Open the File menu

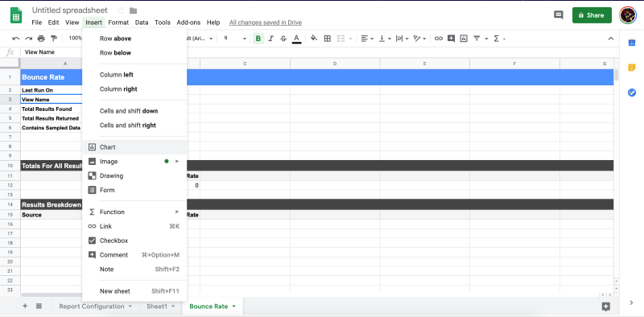click(x=36, y=23)
